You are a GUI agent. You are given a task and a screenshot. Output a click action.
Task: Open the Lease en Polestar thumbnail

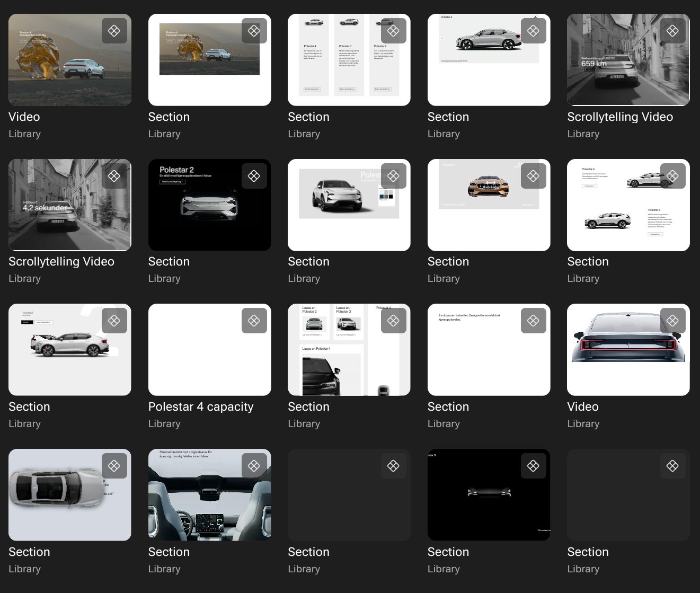349,350
